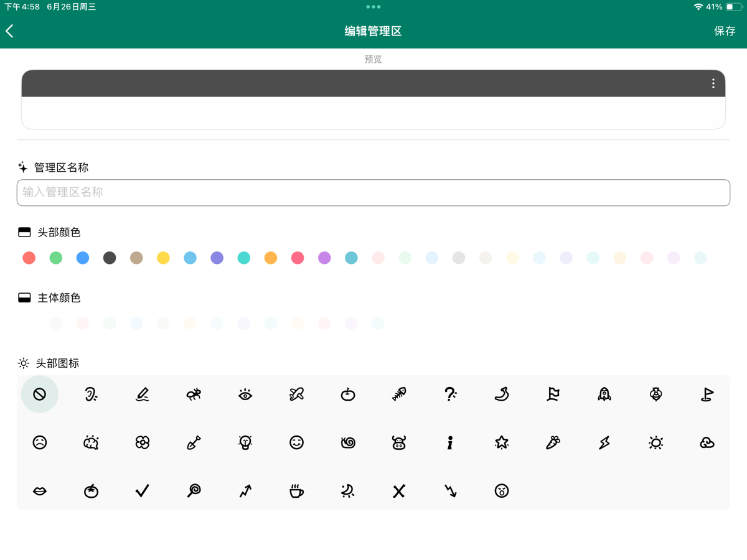The width and height of the screenshot is (747, 560).
Task: Set header color to green
Action: [56, 258]
